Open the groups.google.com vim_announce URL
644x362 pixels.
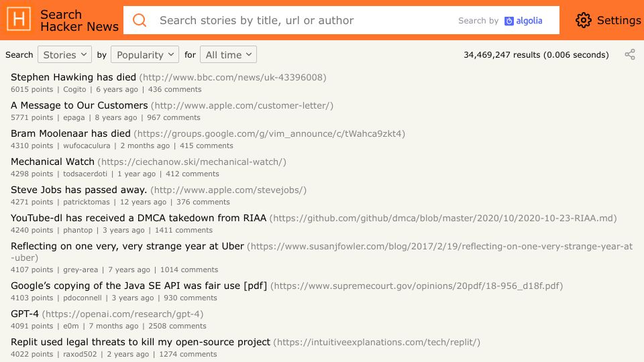pyautogui.click(x=270, y=134)
